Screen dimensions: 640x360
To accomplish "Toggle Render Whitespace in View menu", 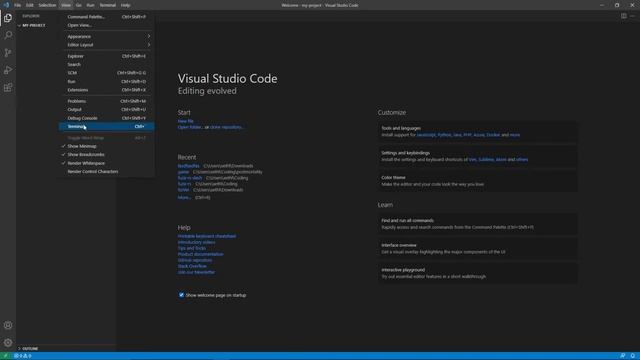I will pos(107,163).
